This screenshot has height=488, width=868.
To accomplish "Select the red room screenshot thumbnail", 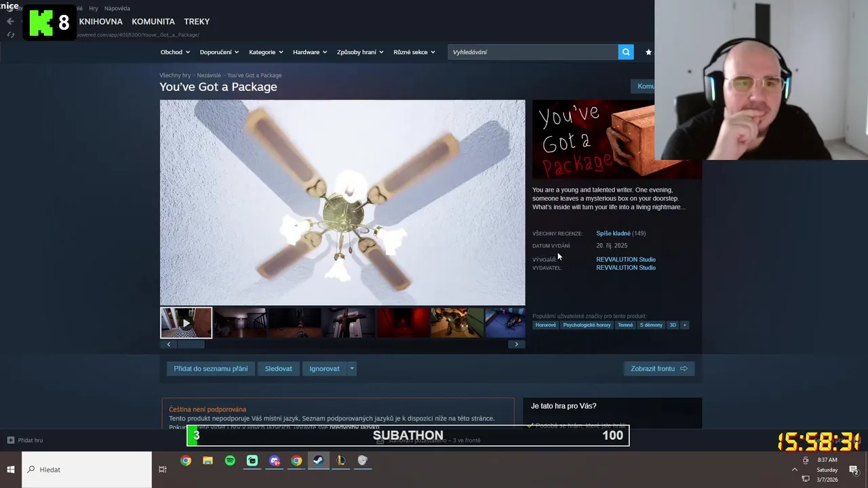I will [x=403, y=323].
